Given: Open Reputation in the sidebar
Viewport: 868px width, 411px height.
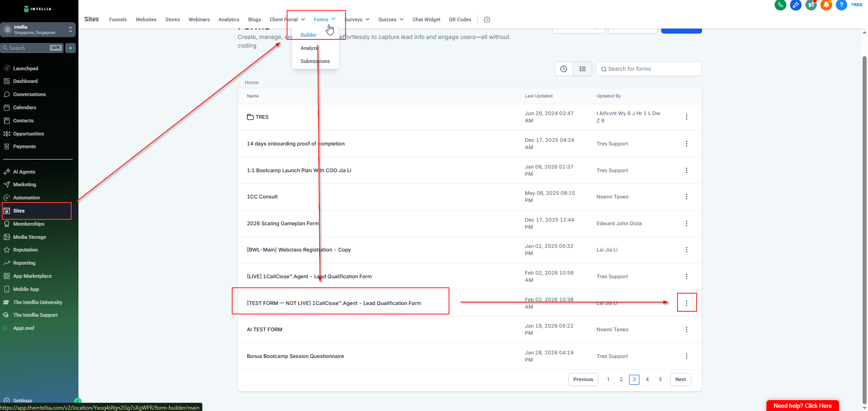Looking at the screenshot, I should [x=25, y=250].
